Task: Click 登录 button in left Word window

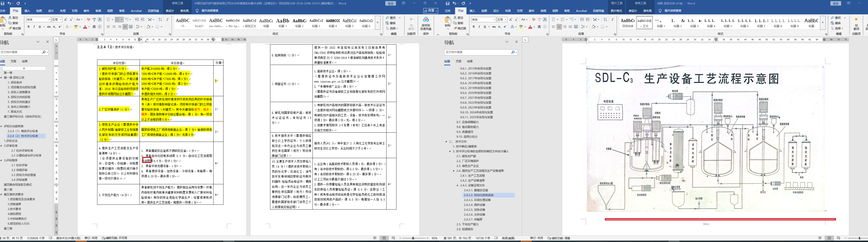Action: coord(391,3)
